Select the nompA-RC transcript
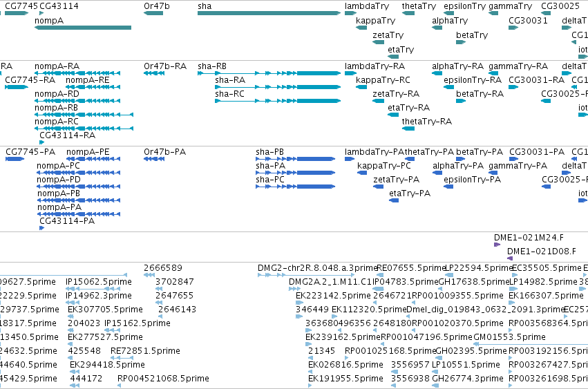Viewport: 588px width, 389px height. point(84,129)
